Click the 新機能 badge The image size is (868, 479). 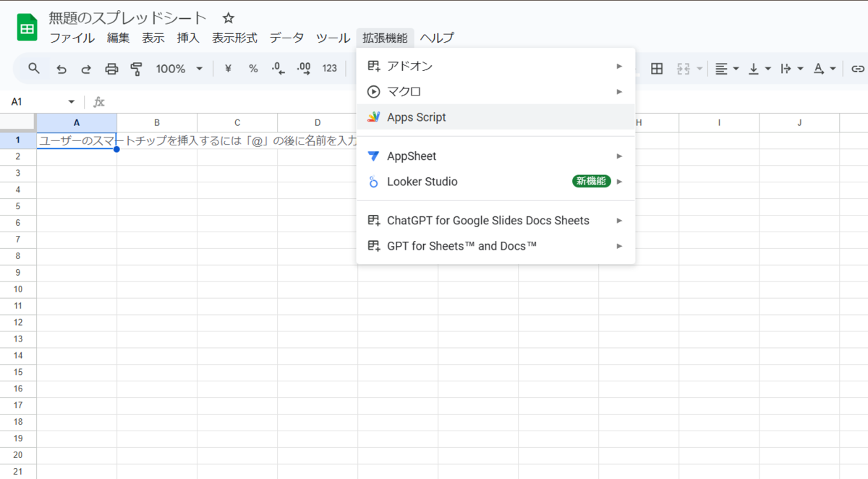pyautogui.click(x=591, y=182)
